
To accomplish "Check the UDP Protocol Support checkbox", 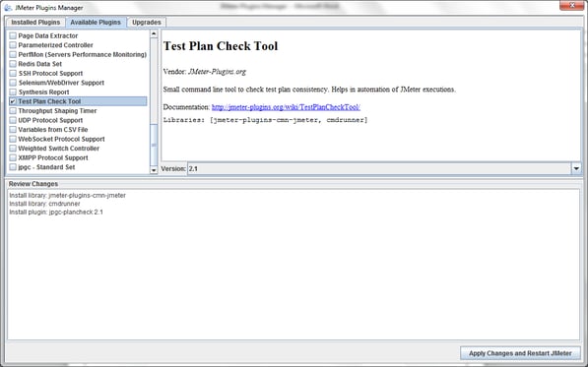I will (x=13, y=120).
